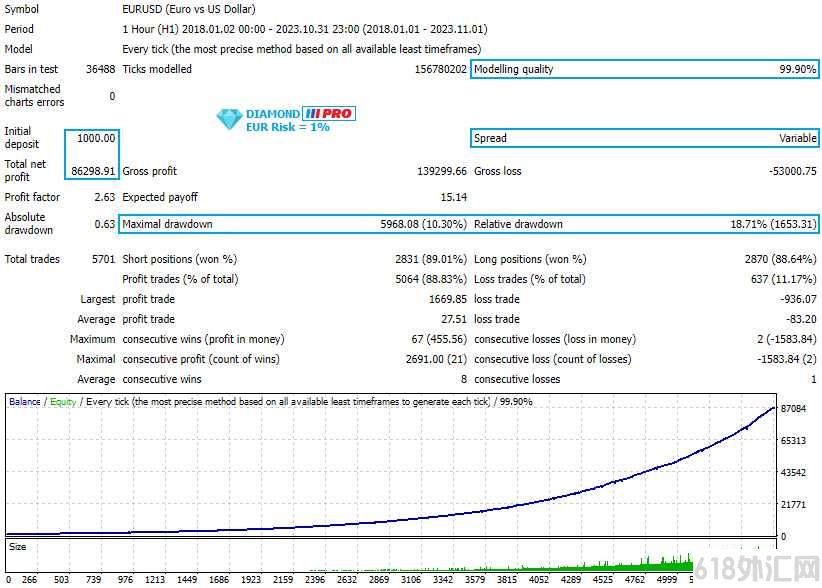Click absolute drawdown value 0.63
Image resolution: width=822 pixels, height=588 pixels.
pos(104,224)
